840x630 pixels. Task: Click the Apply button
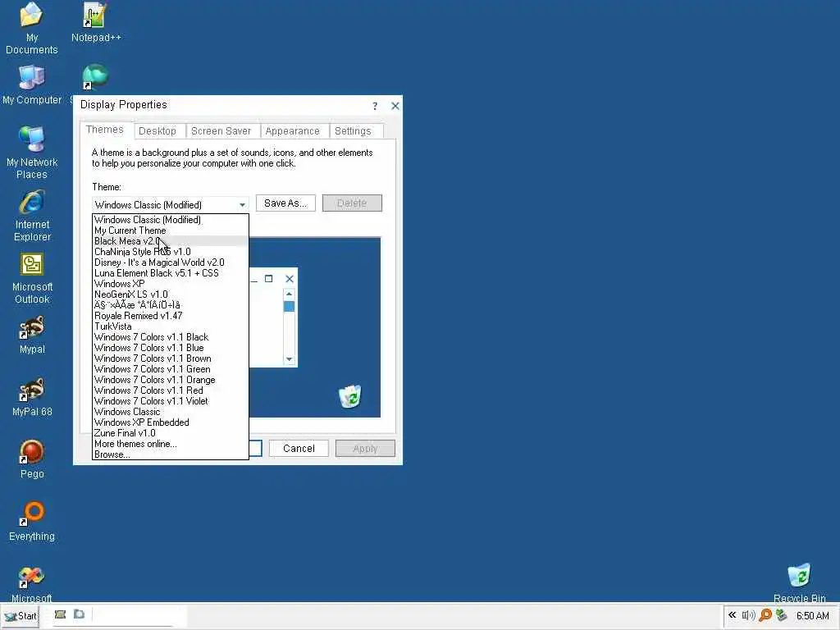(x=365, y=449)
